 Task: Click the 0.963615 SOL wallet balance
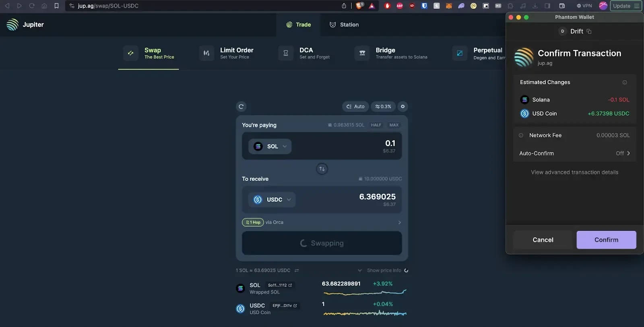tap(346, 125)
